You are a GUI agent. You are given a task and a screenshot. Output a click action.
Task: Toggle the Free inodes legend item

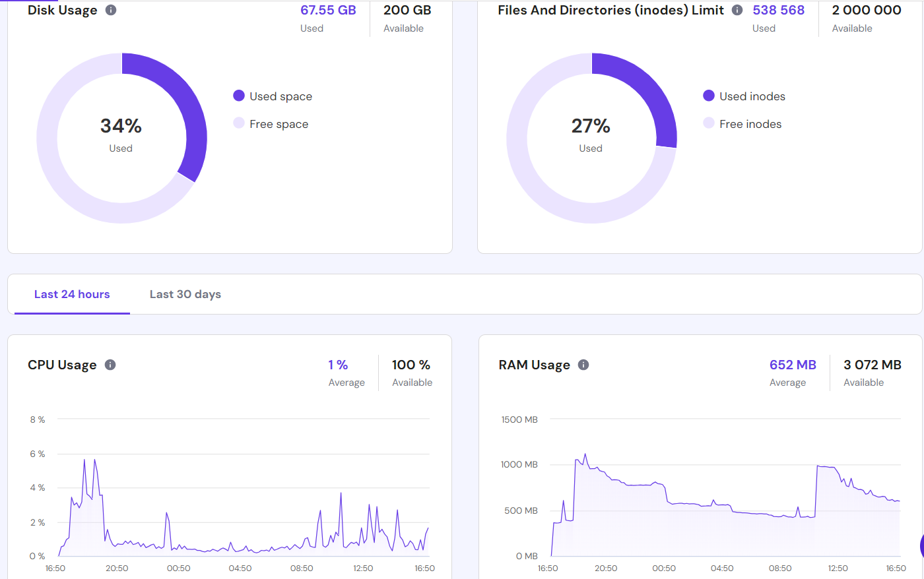(742, 124)
